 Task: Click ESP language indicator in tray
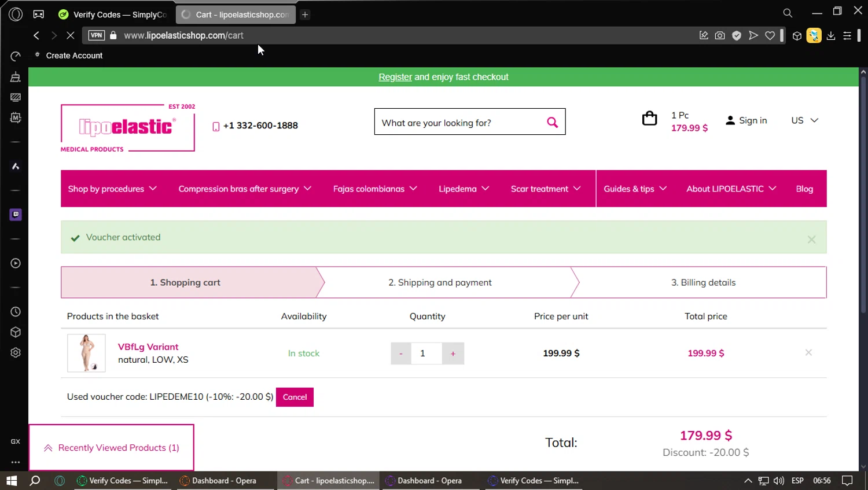point(797,481)
